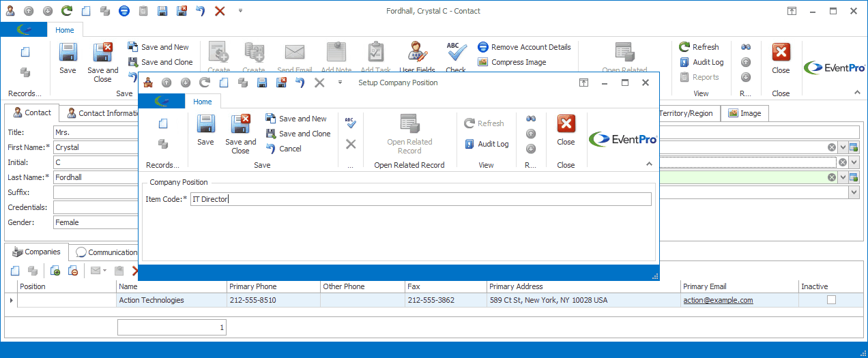Screen dimensions: 868x358
Task: Click new record icon in Companies grid toolbar
Action: (15, 271)
